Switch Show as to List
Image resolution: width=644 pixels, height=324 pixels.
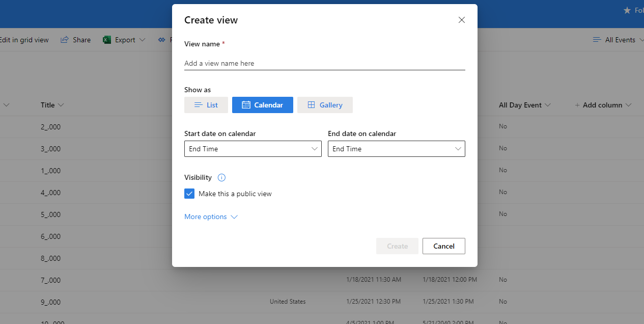tap(206, 104)
